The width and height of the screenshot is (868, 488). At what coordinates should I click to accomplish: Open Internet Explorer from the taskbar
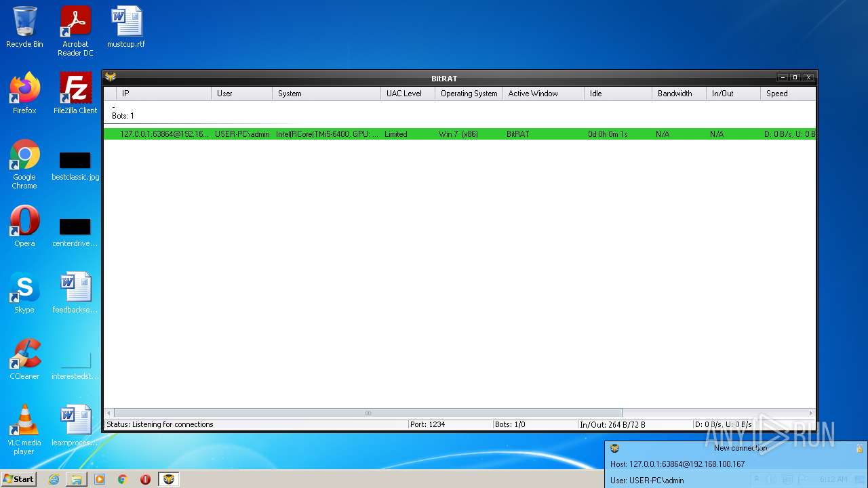54,479
